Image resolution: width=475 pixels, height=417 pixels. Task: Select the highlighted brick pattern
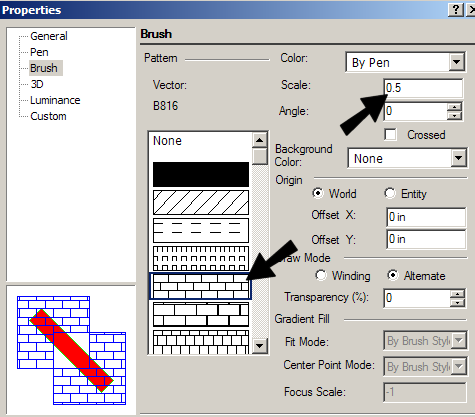pyautogui.click(x=201, y=286)
